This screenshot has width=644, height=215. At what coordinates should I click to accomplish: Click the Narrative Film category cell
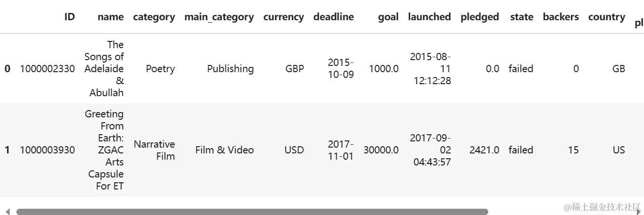(154, 150)
